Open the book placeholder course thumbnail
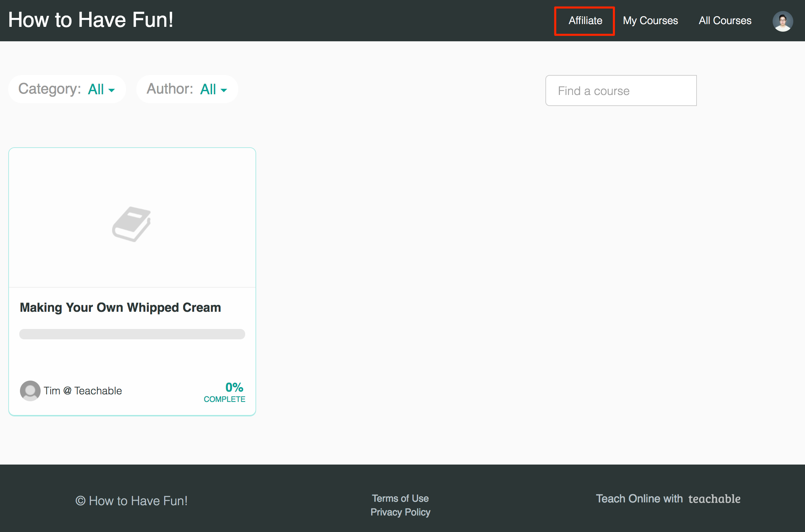The height and width of the screenshot is (532, 805). pyautogui.click(x=132, y=224)
